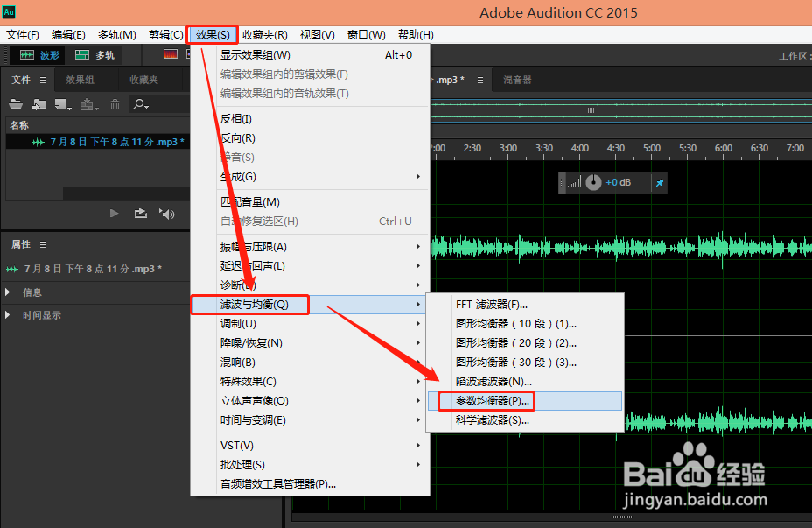Screen dimensions: 812x528
Task: Open the 收藏夹(R) menu
Action: click(265, 35)
